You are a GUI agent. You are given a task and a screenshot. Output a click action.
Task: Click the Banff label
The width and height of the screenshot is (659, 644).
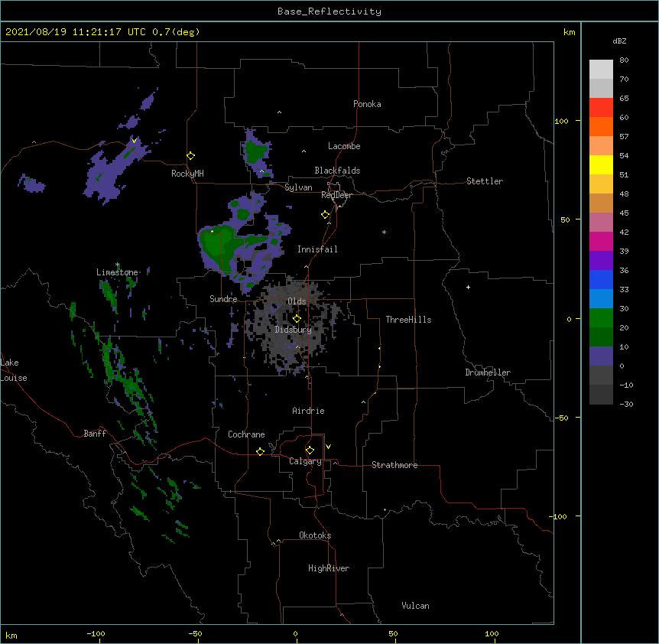[x=95, y=434]
